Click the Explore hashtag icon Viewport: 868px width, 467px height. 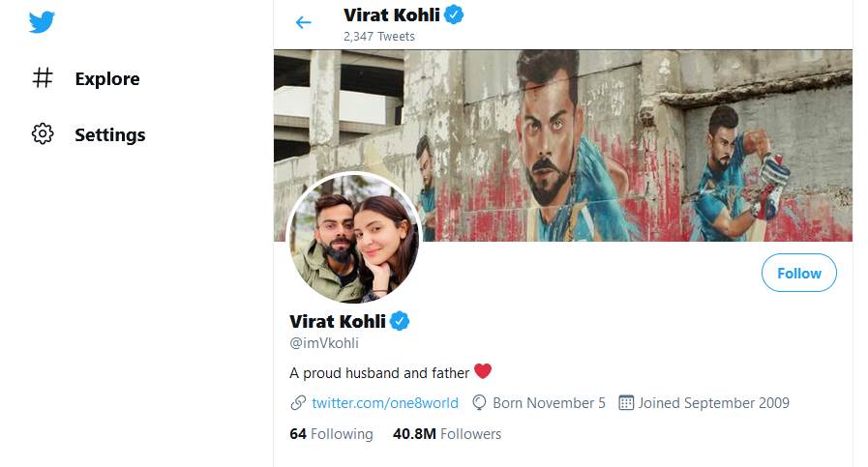click(x=43, y=78)
